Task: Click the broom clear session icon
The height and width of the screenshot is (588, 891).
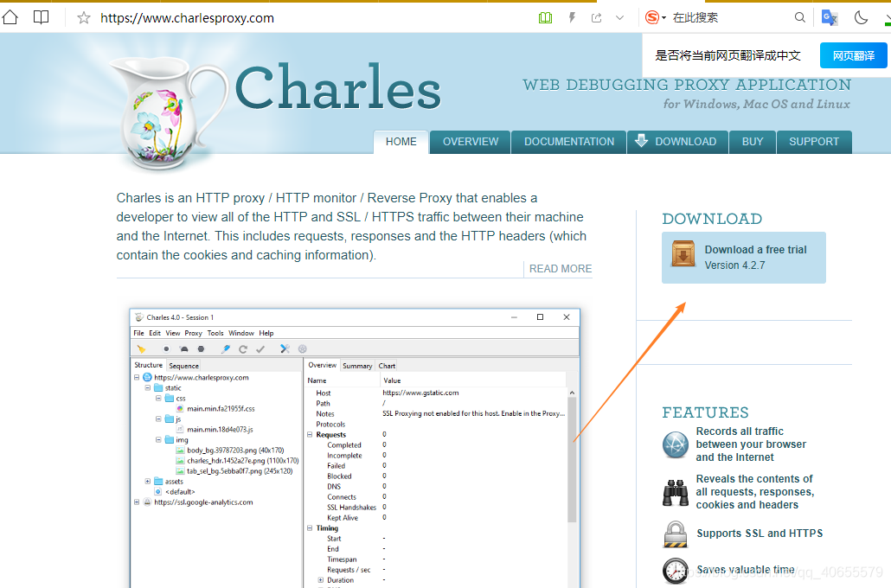Action: click(141, 348)
